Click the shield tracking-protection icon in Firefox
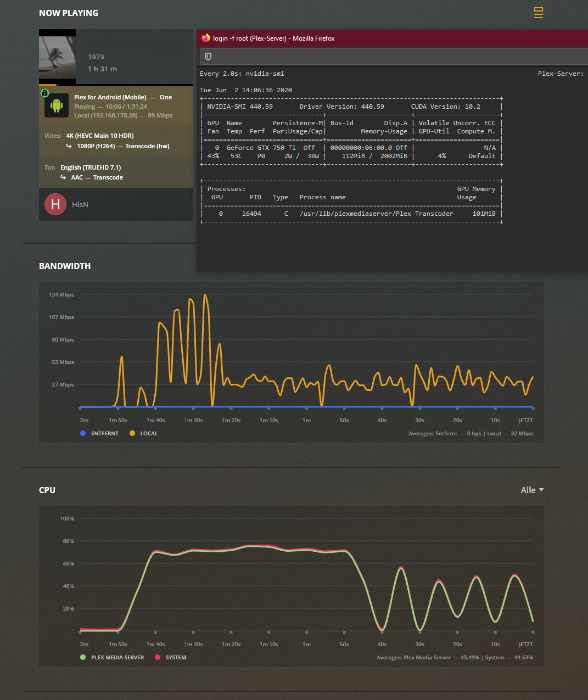The height and width of the screenshot is (700, 588). [208, 57]
